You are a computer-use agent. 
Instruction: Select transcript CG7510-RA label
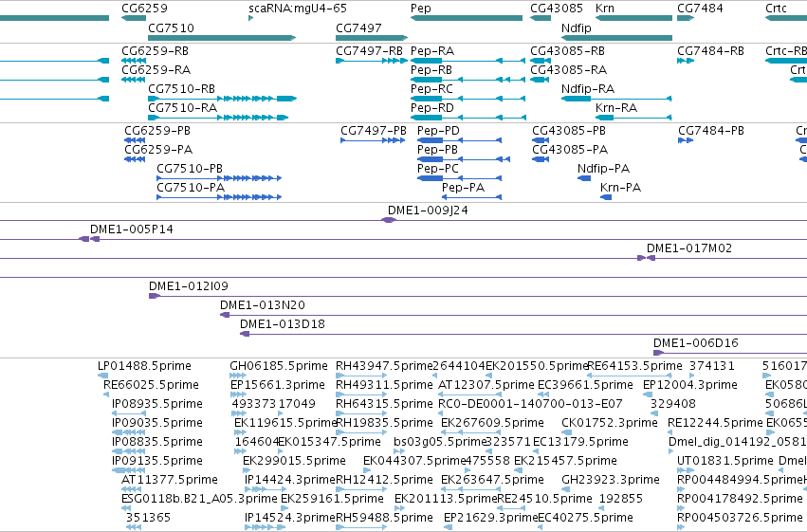point(183,108)
